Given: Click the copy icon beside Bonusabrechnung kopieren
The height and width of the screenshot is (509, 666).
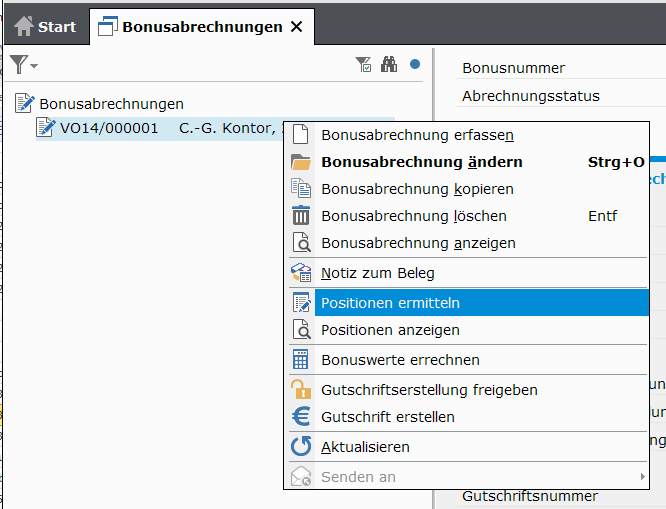Looking at the screenshot, I should tap(301, 189).
